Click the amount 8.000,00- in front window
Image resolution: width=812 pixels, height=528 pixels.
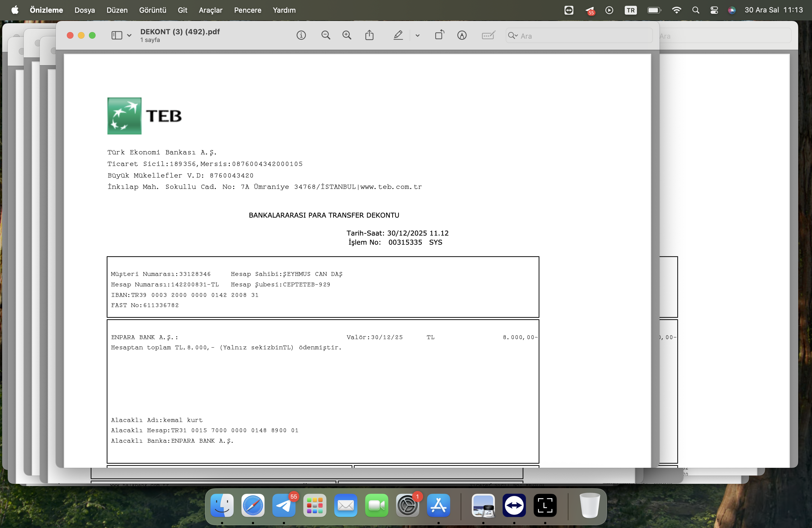coord(520,337)
